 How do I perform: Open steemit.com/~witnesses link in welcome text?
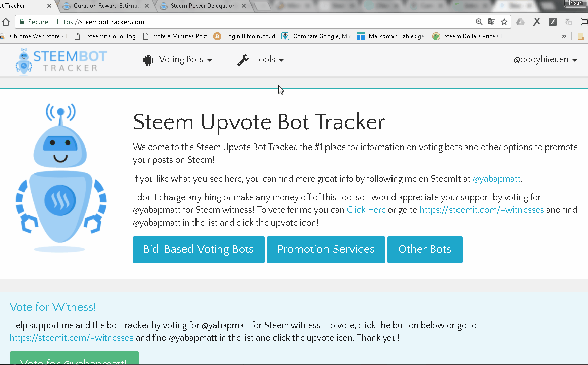coord(482,210)
